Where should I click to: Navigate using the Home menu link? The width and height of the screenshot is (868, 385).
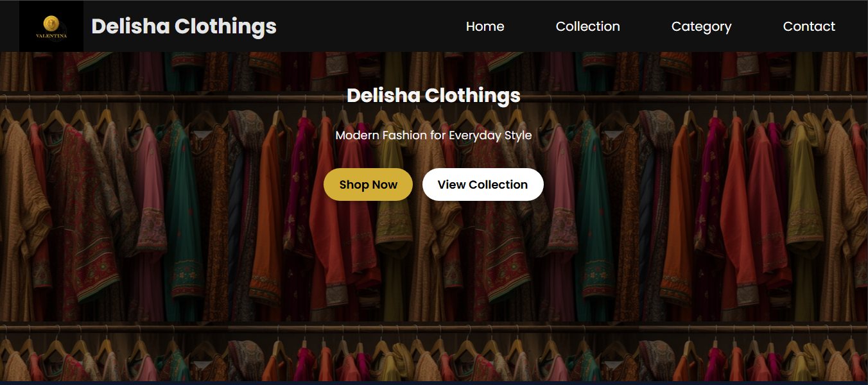click(485, 26)
